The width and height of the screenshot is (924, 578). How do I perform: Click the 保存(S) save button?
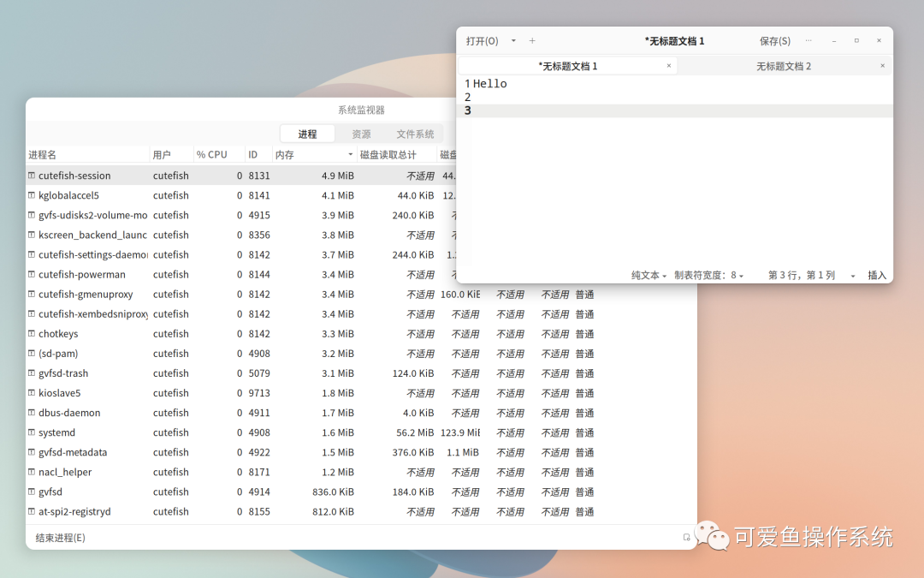(x=773, y=40)
